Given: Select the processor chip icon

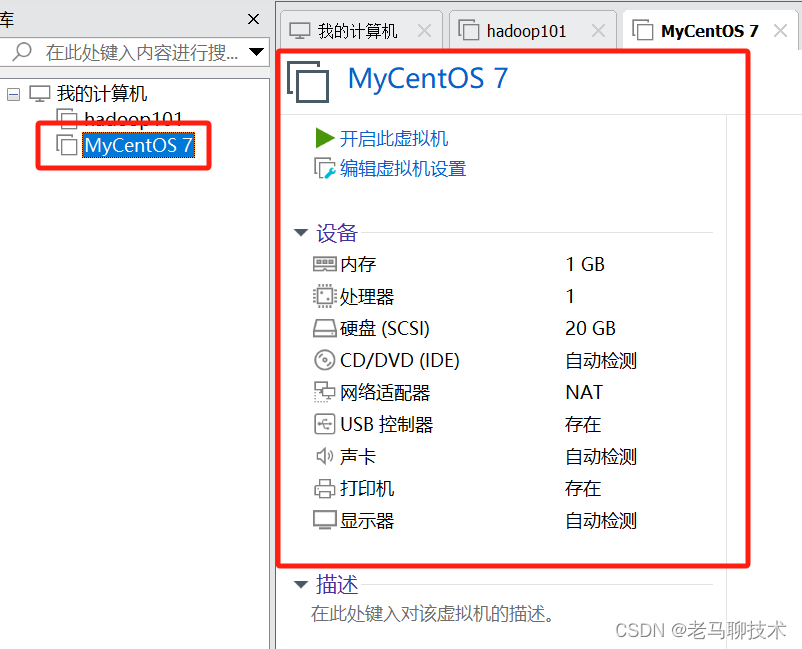Looking at the screenshot, I should pos(324,297).
